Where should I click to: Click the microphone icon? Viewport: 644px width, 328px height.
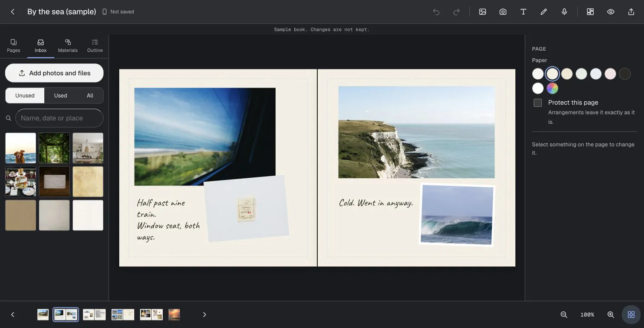pos(564,12)
